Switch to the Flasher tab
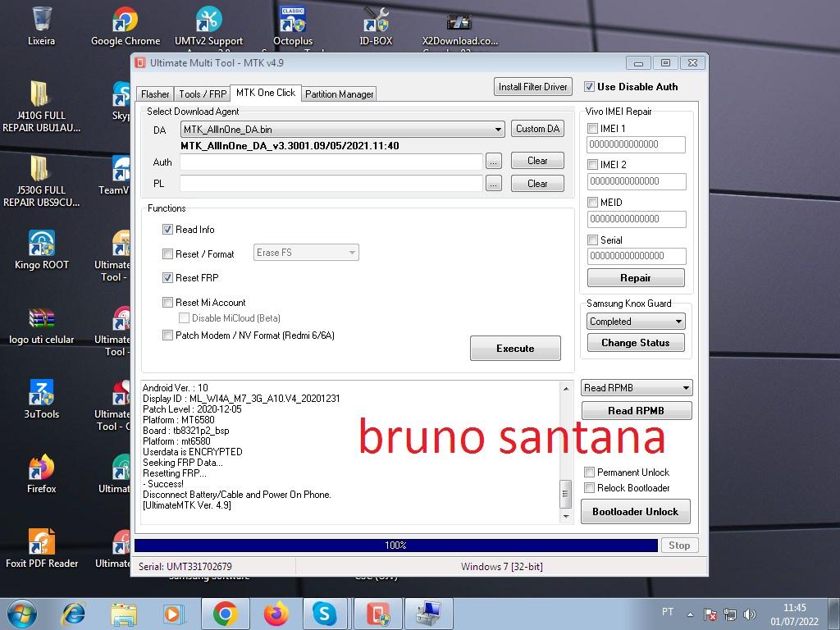The height and width of the screenshot is (630, 840). [155, 94]
